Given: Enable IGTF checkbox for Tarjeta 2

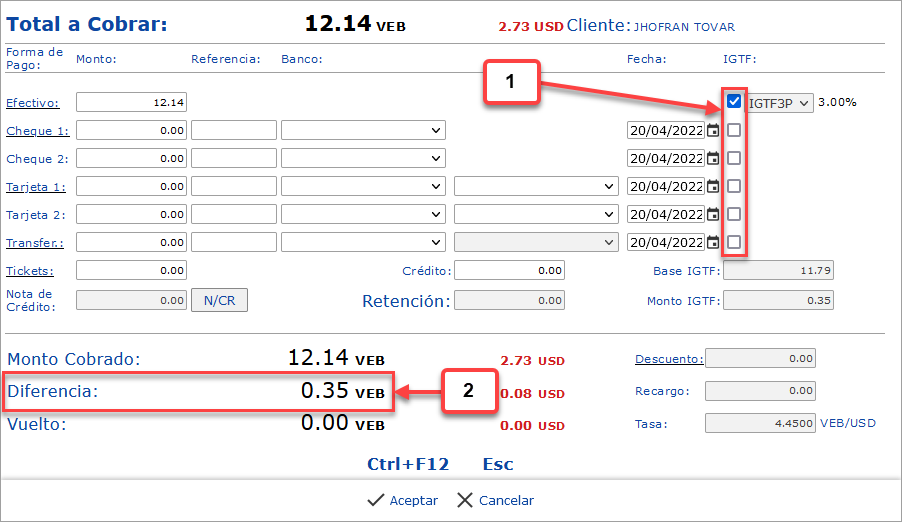Looking at the screenshot, I should click(733, 214).
